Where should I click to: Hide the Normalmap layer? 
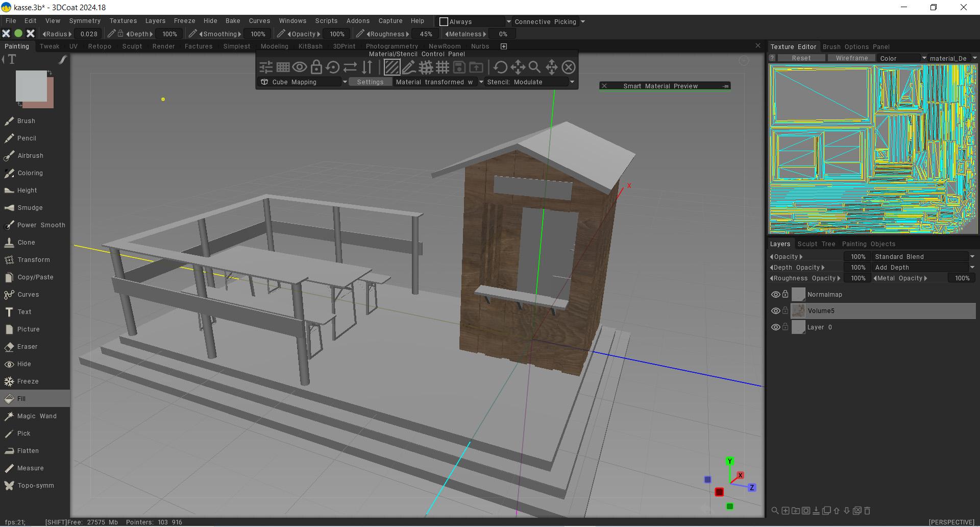pyautogui.click(x=775, y=295)
